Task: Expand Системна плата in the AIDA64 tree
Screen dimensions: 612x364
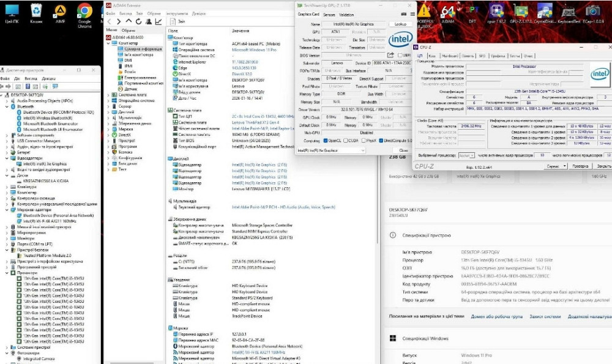Action: click(x=108, y=95)
